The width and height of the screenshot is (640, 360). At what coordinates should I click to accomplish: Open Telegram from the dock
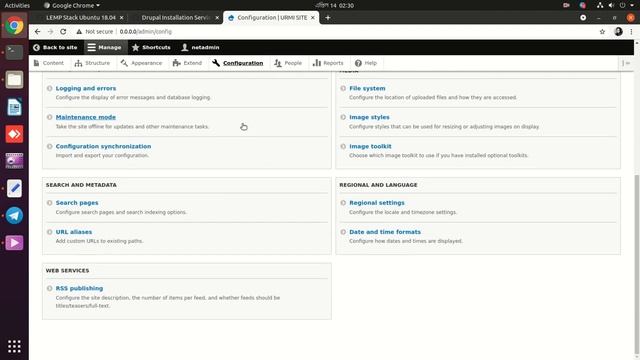(x=14, y=216)
